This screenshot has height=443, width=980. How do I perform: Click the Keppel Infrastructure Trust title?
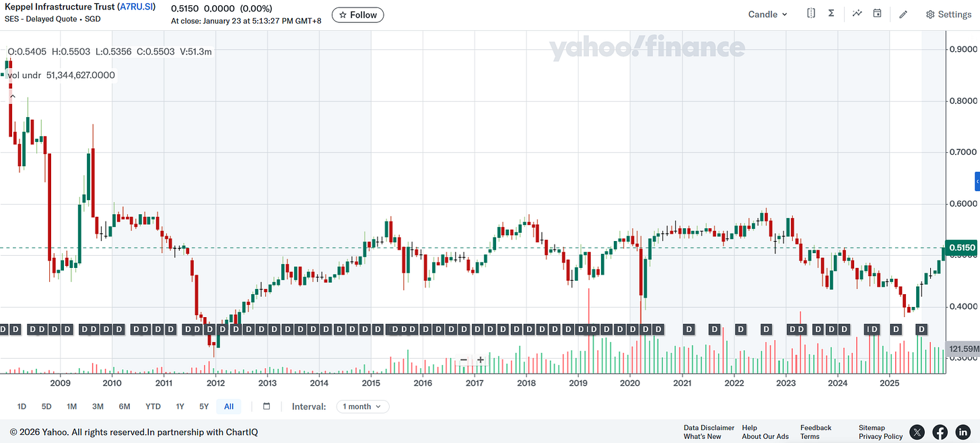pyautogui.click(x=59, y=7)
